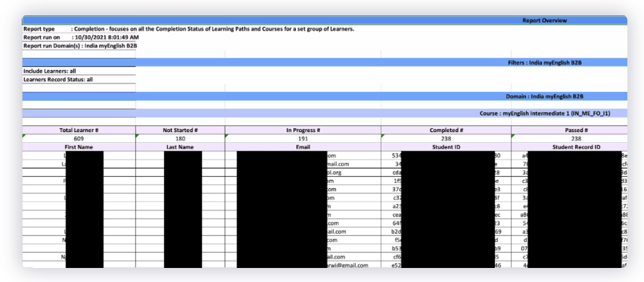
Task: Click the In Progress # header
Action: tap(303, 130)
